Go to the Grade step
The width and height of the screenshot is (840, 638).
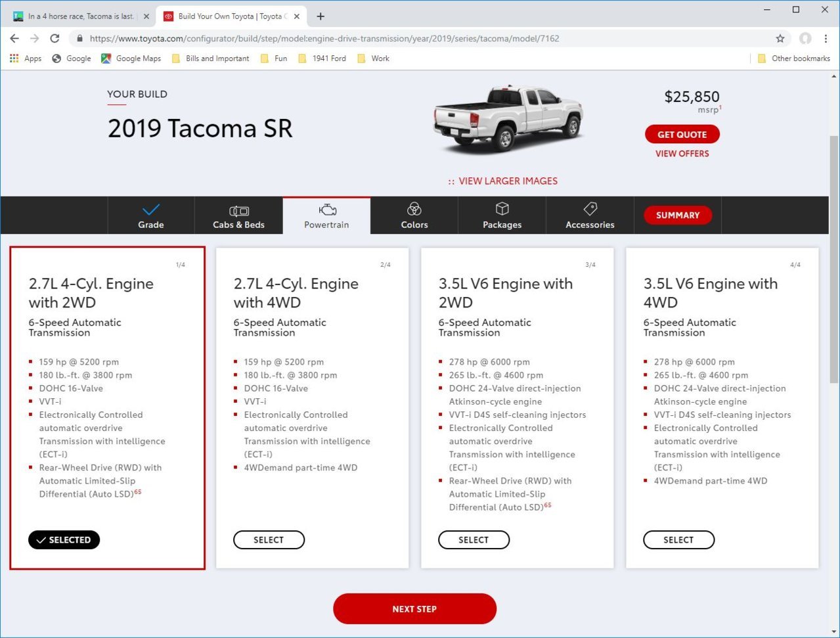tap(151, 216)
